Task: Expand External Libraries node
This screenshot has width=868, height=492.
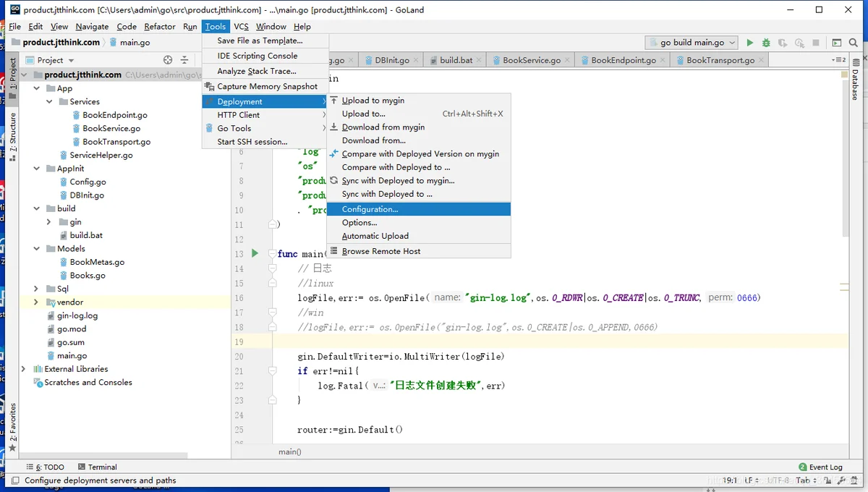Action: click(x=24, y=369)
